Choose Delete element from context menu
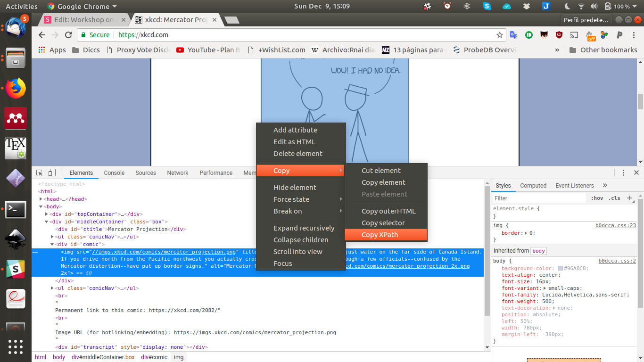 point(301,154)
